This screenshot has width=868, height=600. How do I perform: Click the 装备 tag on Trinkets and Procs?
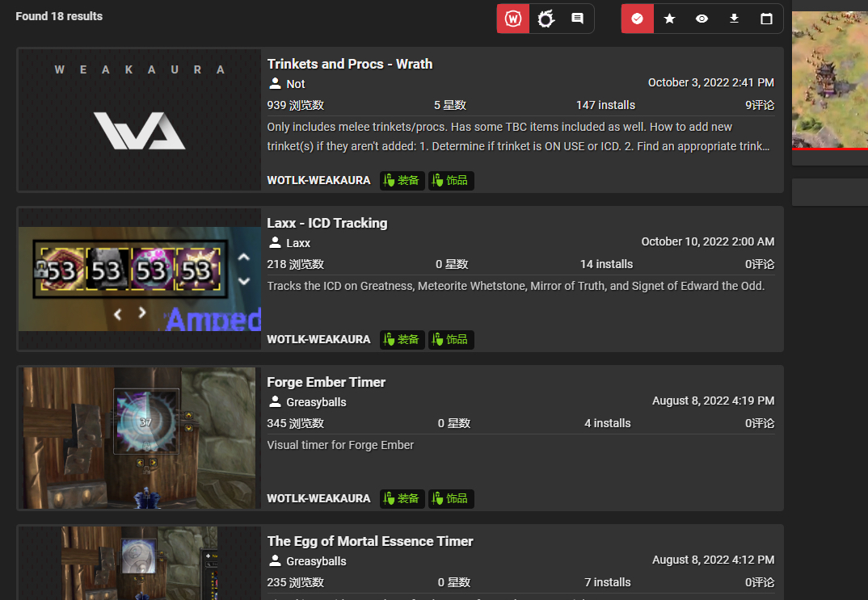click(x=402, y=180)
